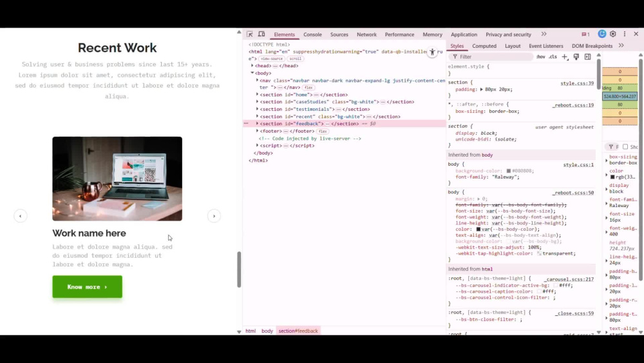Click the view-source badge on html

[272, 59]
